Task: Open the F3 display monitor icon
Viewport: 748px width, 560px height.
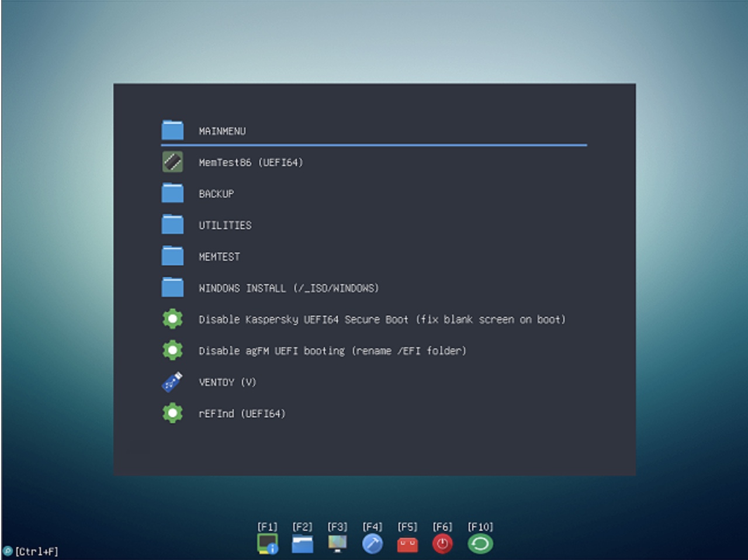Action: point(337,544)
